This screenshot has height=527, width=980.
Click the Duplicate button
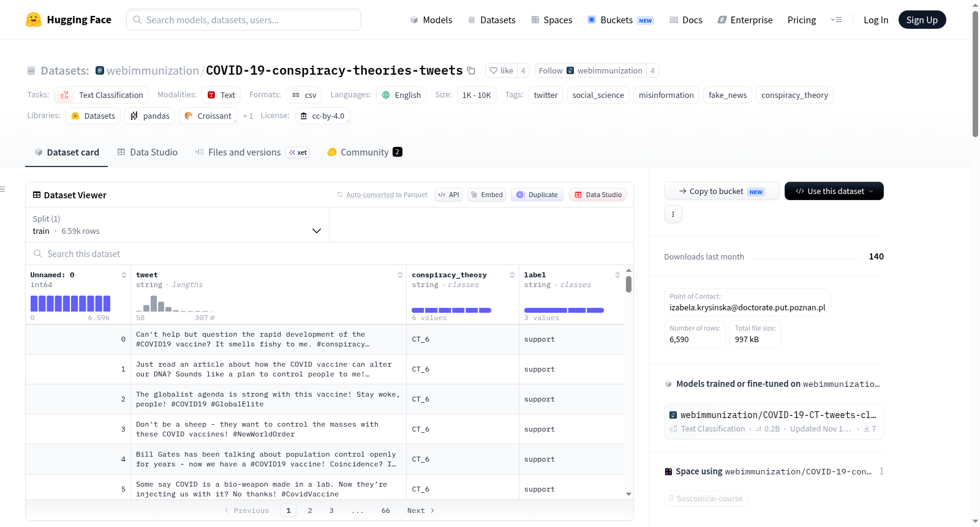pos(537,195)
